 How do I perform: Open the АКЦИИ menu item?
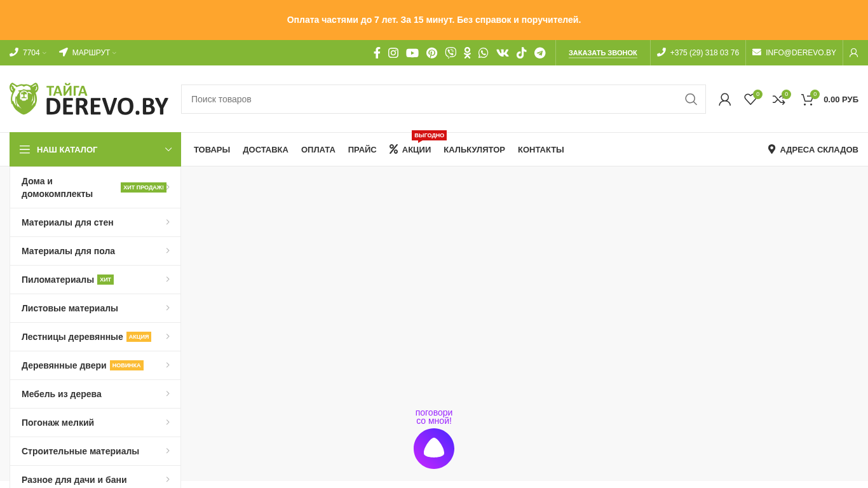click(410, 150)
